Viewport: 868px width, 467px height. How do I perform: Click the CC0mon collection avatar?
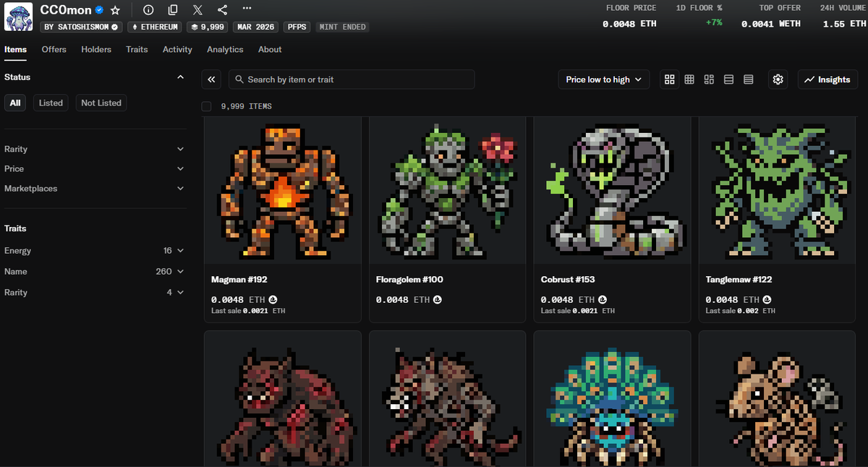[17, 17]
